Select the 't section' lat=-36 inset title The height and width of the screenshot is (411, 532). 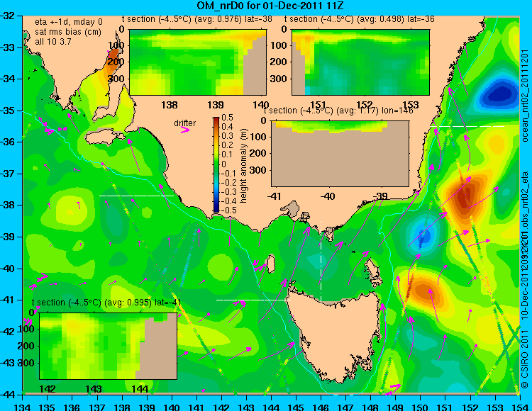(360, 19)
